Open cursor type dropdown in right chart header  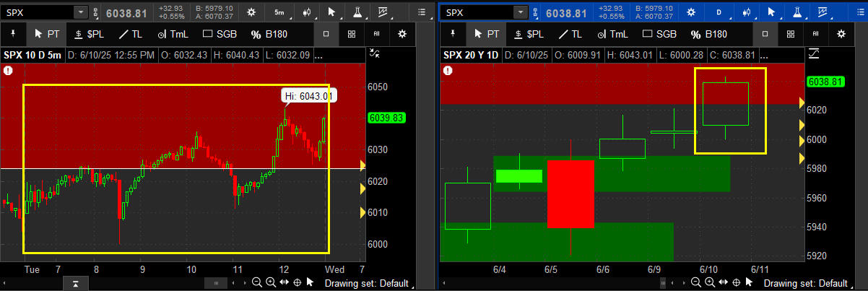point(771,12)
